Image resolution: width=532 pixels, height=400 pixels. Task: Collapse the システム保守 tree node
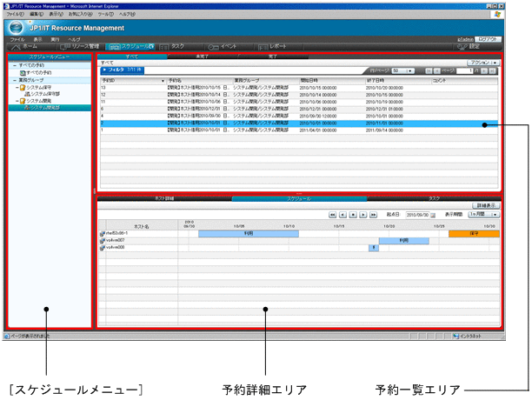pyautogui.click(x=17, y=88)
